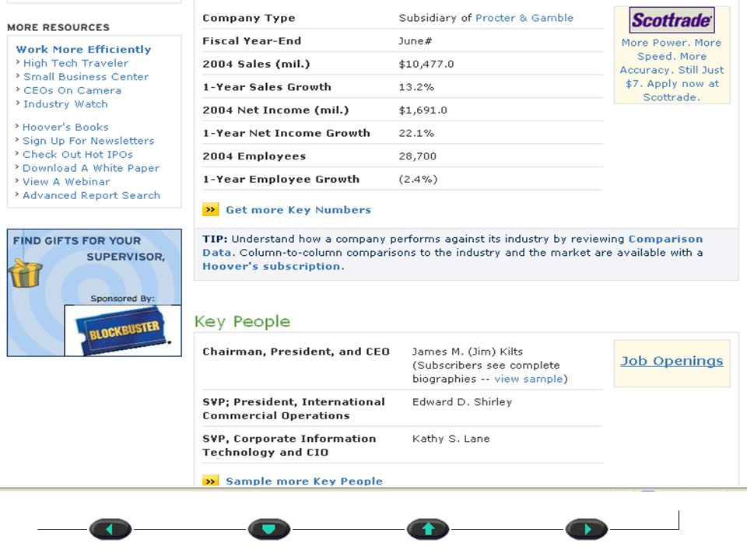This screenshot has width=747, height=560.
Task: Click Find Gifts For Your Supervisor banner text
Action: pos(89,249)
